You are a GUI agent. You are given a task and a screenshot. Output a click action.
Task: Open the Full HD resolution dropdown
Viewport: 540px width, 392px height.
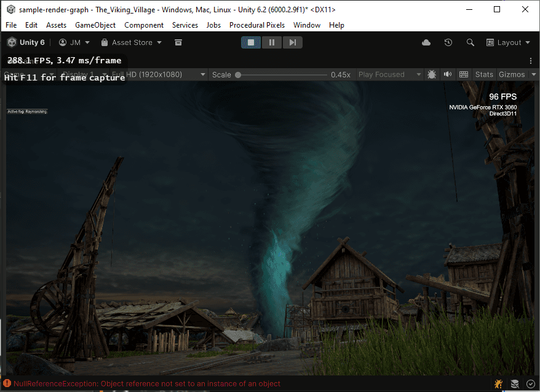[x=159, y=74]
